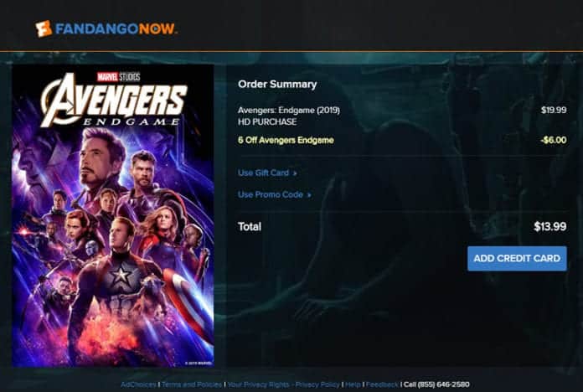Open the AdChoices footer link

point(138,384)
